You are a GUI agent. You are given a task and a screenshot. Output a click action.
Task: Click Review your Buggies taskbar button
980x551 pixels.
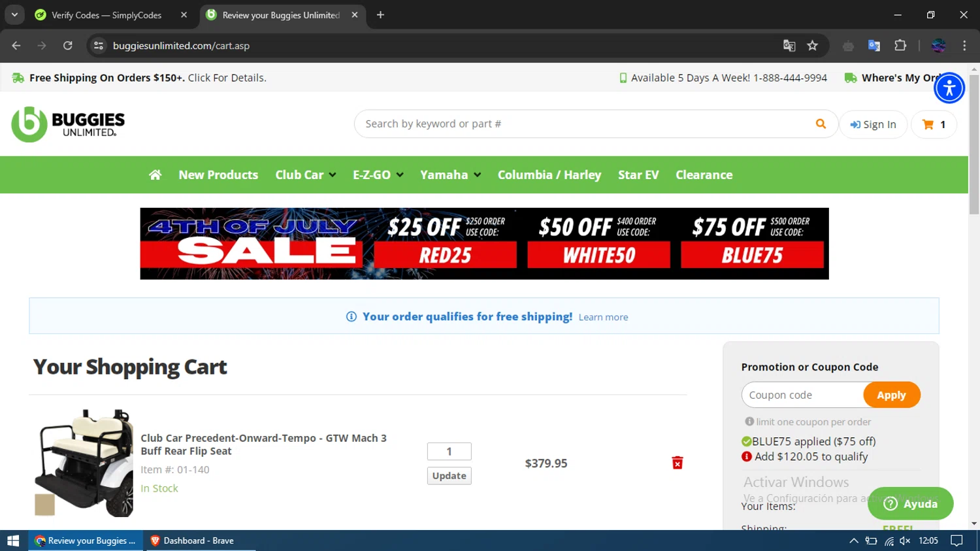coord(86,541)
